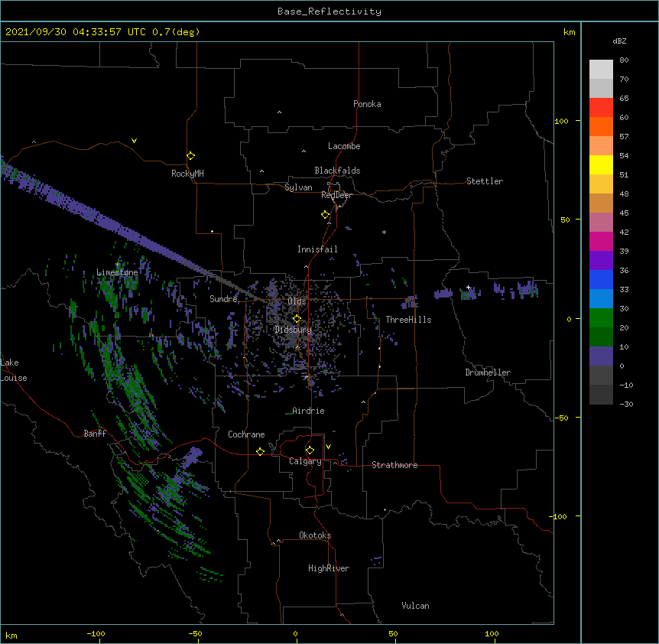Click the yellow diamond marker above Calgary label
This screenshot has height=644, width=659.
(x=310, y=450)
